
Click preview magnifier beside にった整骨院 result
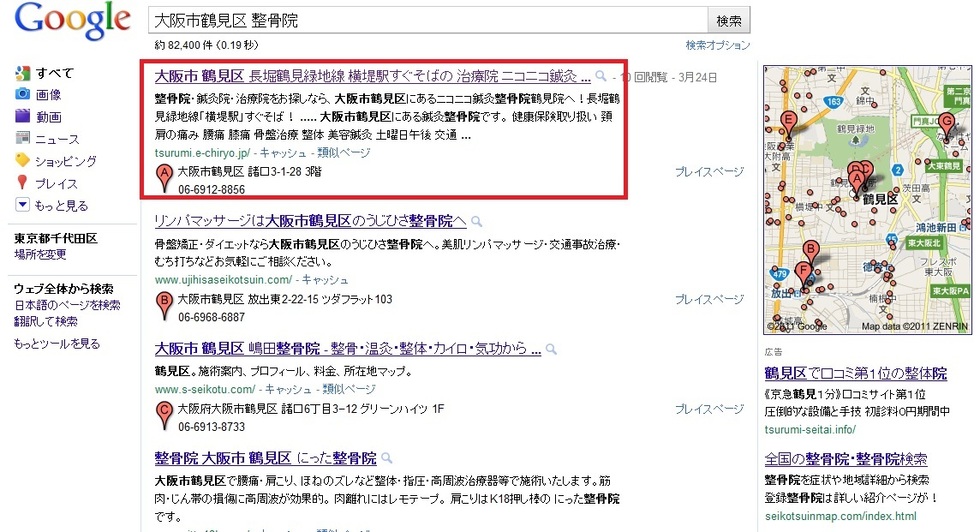387,458
